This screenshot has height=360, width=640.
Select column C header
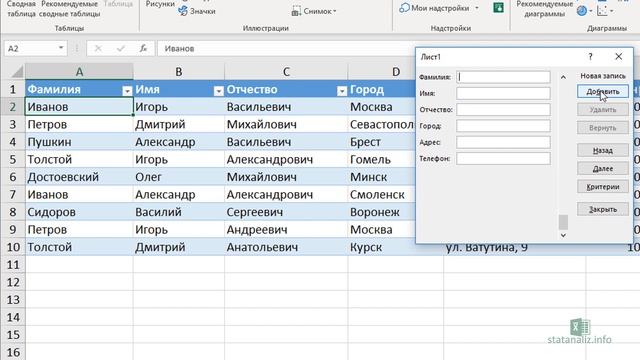(x=286, y=72)
